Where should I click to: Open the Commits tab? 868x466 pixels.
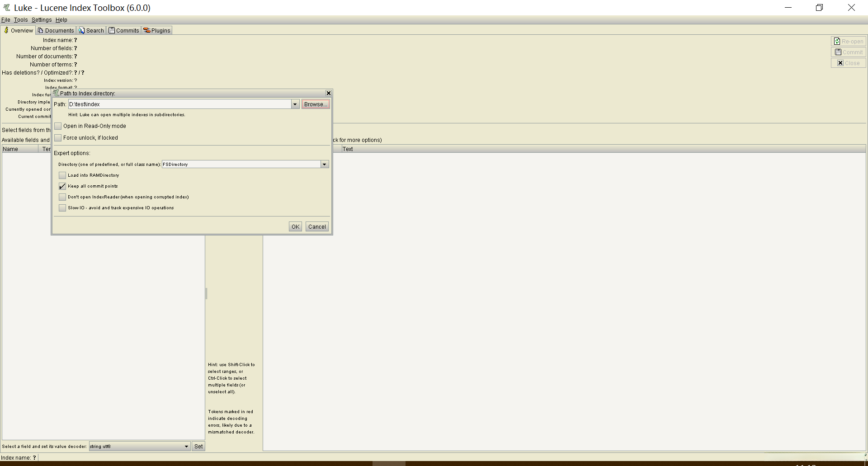(x=124, y=30)
